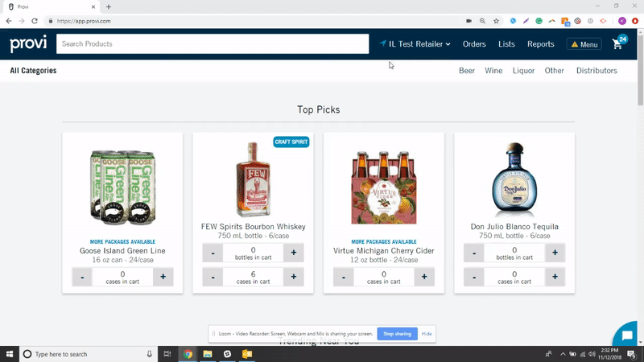Increase Don Julio Blanco cases in cart
This screenshot has width=644, height=362.
[x=555, y=277]
